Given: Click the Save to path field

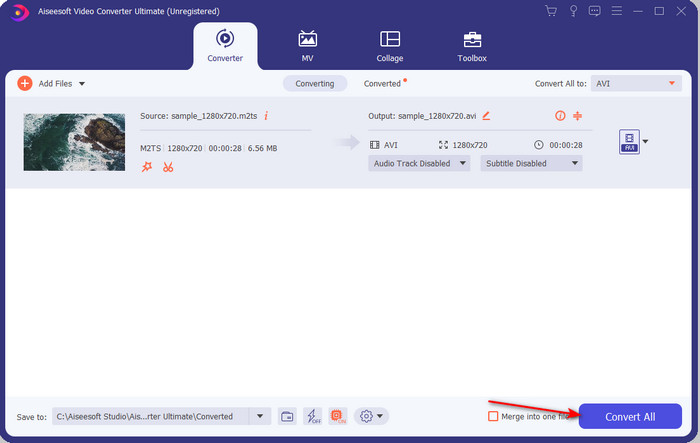Looking at the screenshot, I should tap(150, 417).
